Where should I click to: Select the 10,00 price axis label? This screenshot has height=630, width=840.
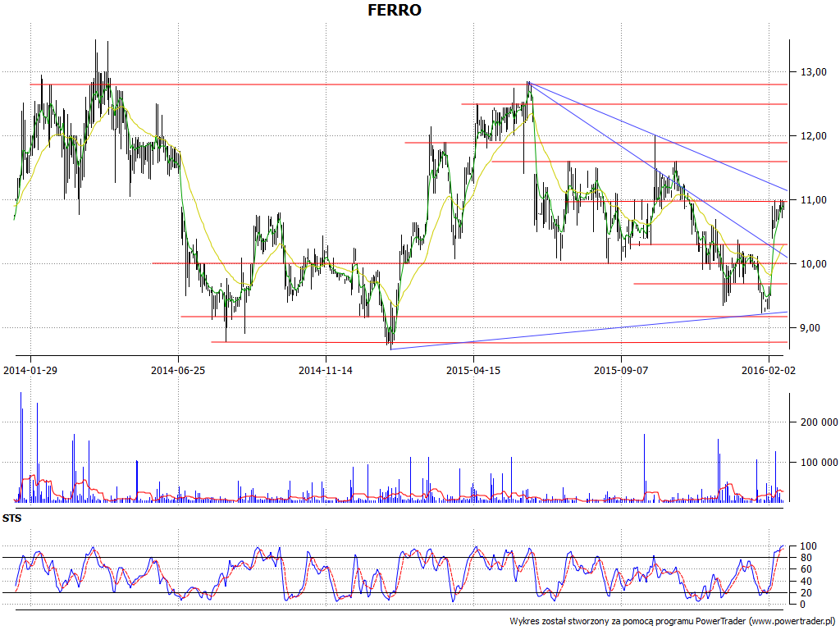point(813,263)
